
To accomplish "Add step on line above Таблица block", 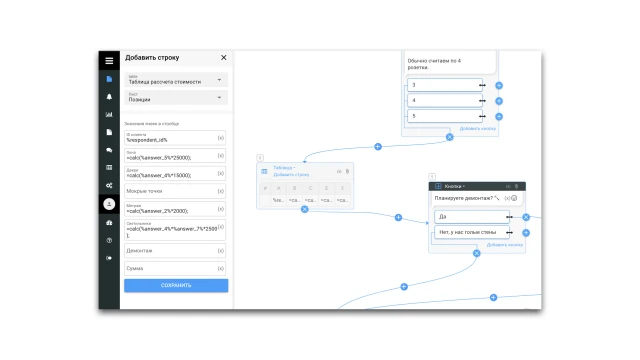I will click(378, 147).
